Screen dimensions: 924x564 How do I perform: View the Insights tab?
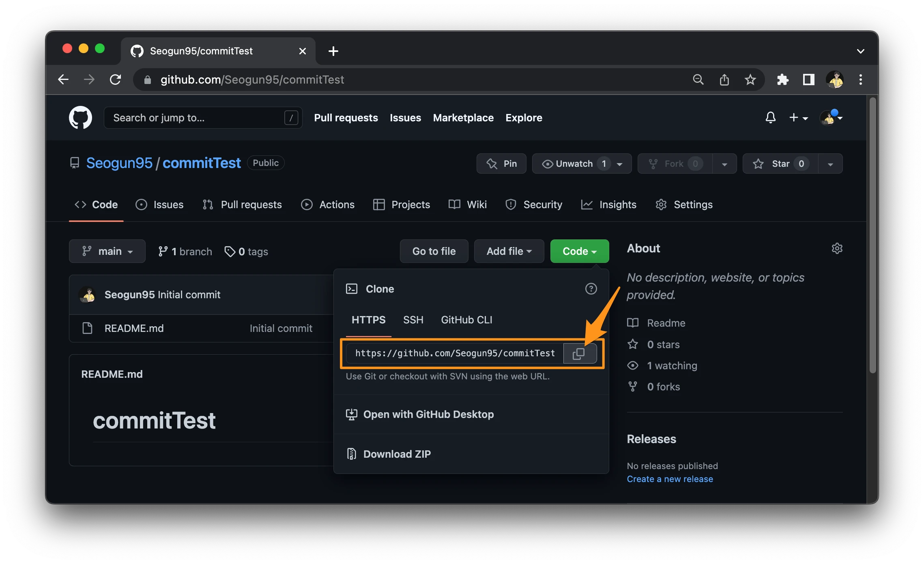[609, 205]
